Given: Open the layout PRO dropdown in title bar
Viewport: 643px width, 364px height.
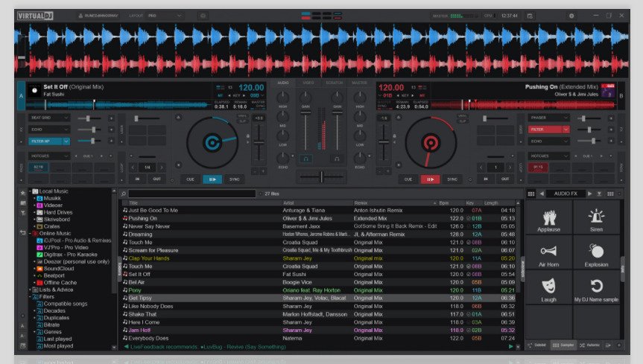Looking at the screenshot, I should tap(165, 16).
